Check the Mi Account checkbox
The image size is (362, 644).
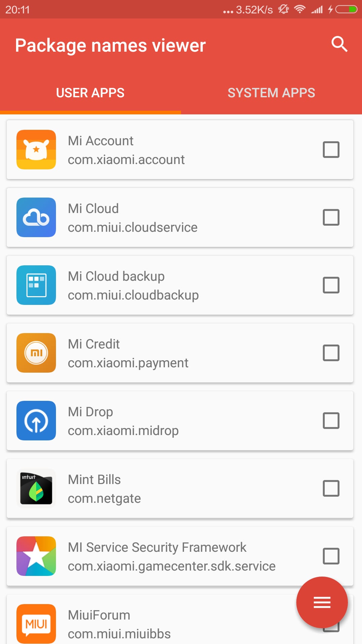[x=331, y=150]
